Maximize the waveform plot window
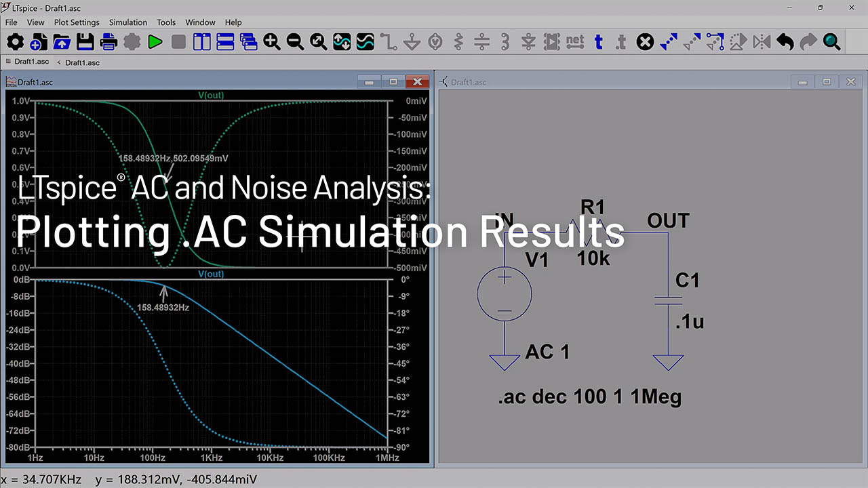The width and height of the screenshot is (868, 488). [x=393, y=82]
